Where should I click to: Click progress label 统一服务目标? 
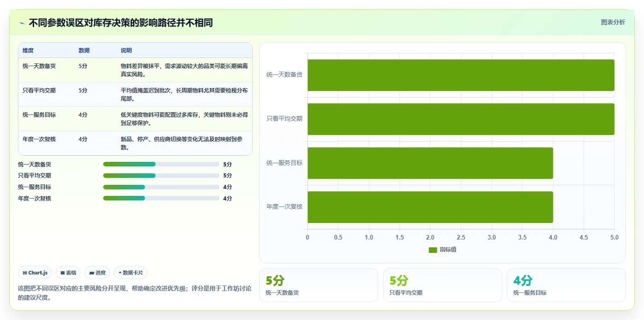35,187
